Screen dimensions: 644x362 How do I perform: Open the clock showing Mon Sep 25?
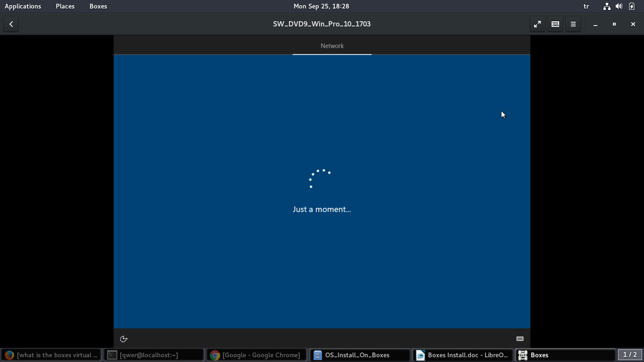(x=321, y=6)
